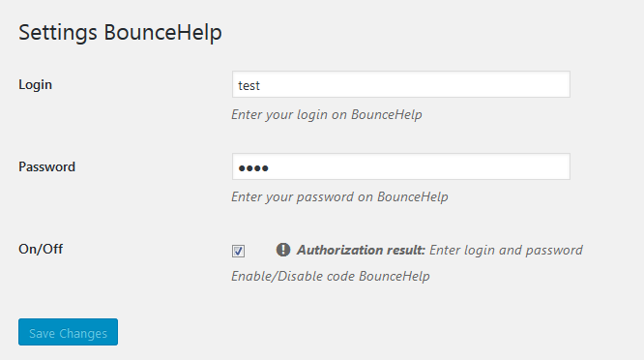Click the Password field label
The image size is (644, 360).
pos(46,166)
